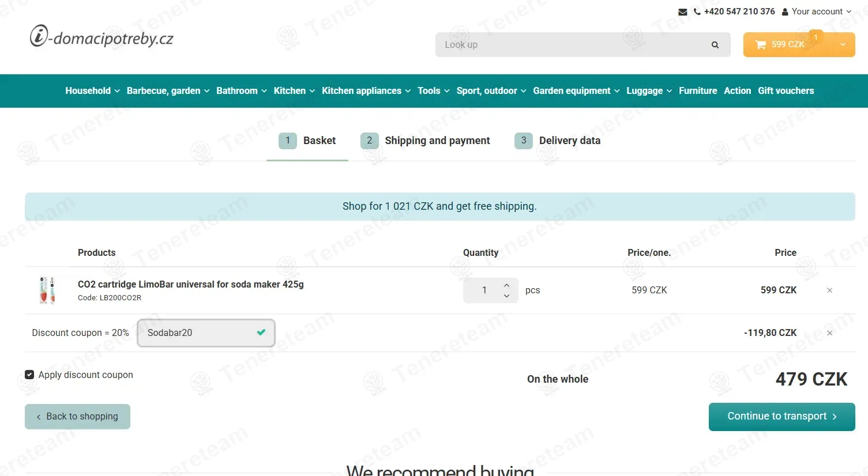The image size is (868, 476).
Task: Remove the Sodabar20 discount coupon
Action: coord(829,333)
